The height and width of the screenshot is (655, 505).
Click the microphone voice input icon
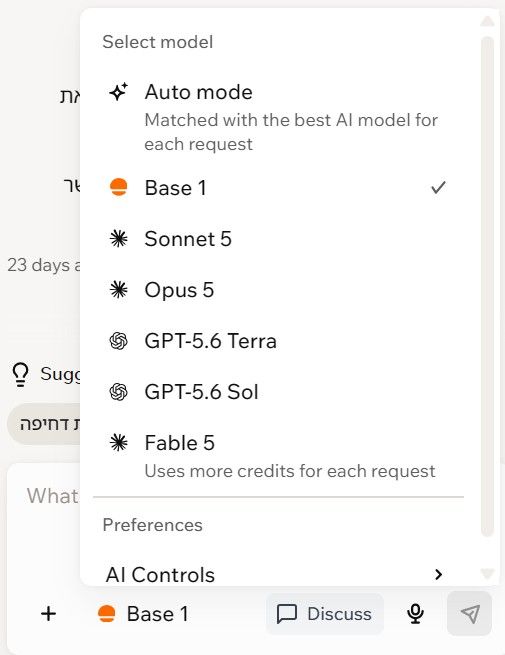pos(415,614)
